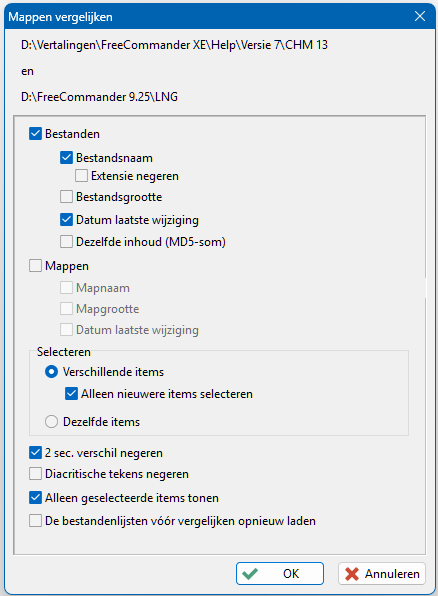Check the Mappen checkbox
The image size is (438, 596).
point(35,266)
